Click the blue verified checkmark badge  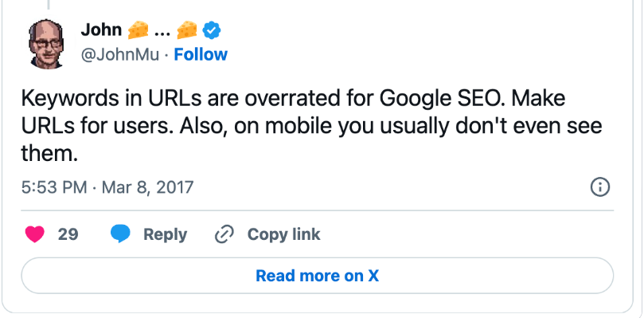point(212,30)
